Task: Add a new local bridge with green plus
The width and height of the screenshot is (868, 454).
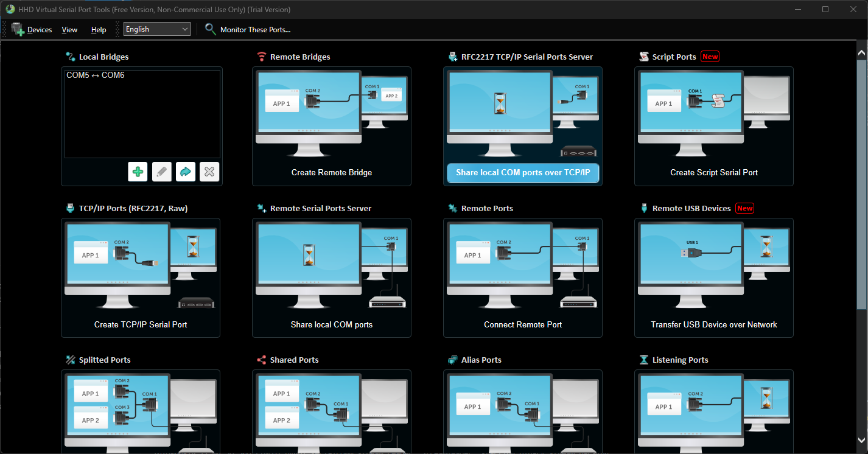Action: [138, 172]
